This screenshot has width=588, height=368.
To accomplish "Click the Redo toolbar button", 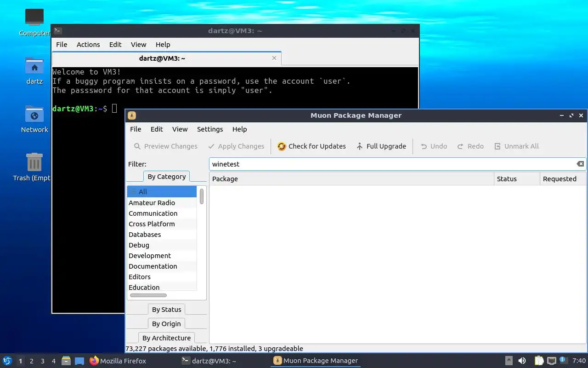I will pos(470,146).
